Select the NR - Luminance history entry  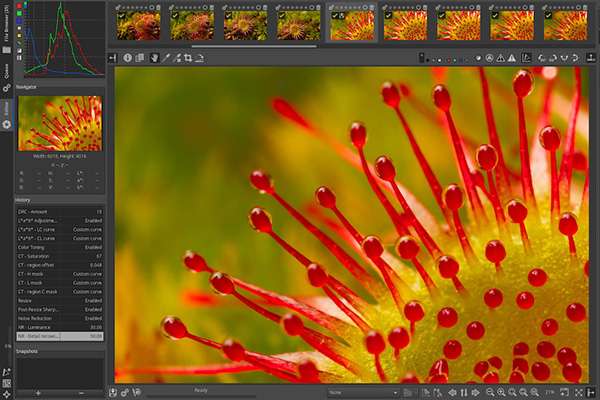click(x=60, y=327)
